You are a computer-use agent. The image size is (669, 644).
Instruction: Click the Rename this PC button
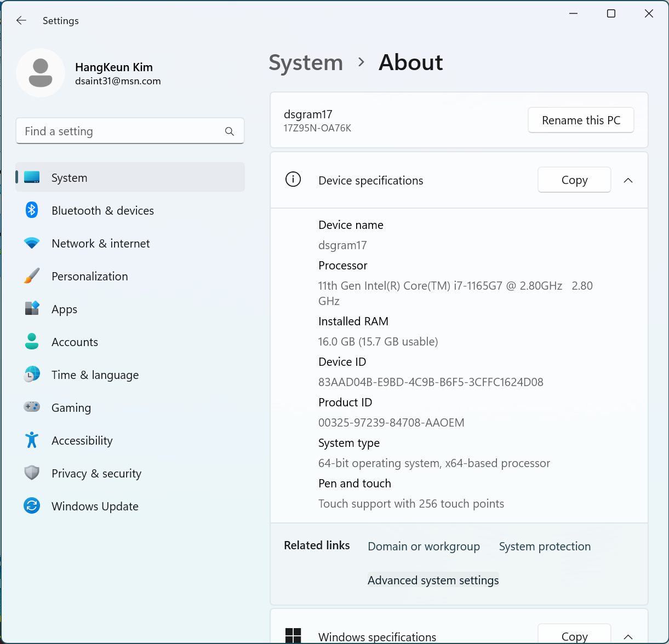(581, 120)
